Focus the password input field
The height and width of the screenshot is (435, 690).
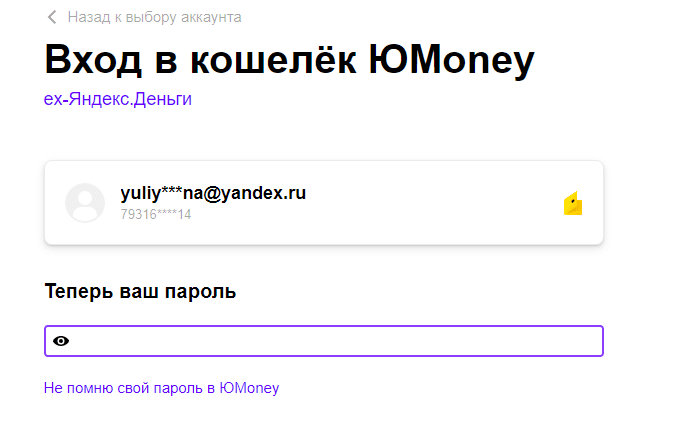(x=330, y=341)
